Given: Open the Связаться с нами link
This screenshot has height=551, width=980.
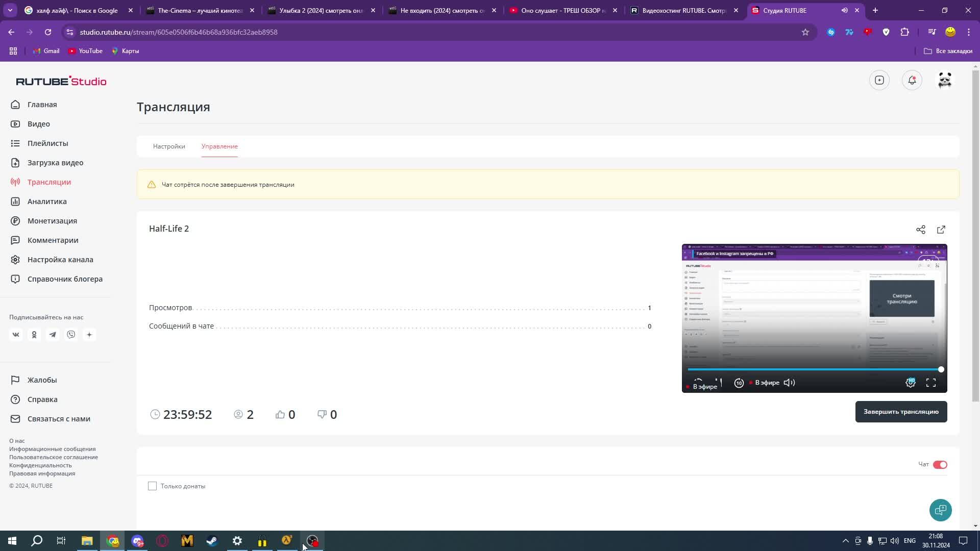Looking at the screenshot, I should (59, 419).
